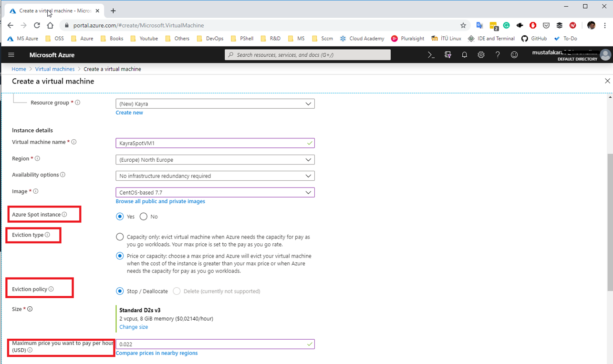Click the Azure search resources box
Viewport: 613px width, 364px height.
(x=308, y=55)
